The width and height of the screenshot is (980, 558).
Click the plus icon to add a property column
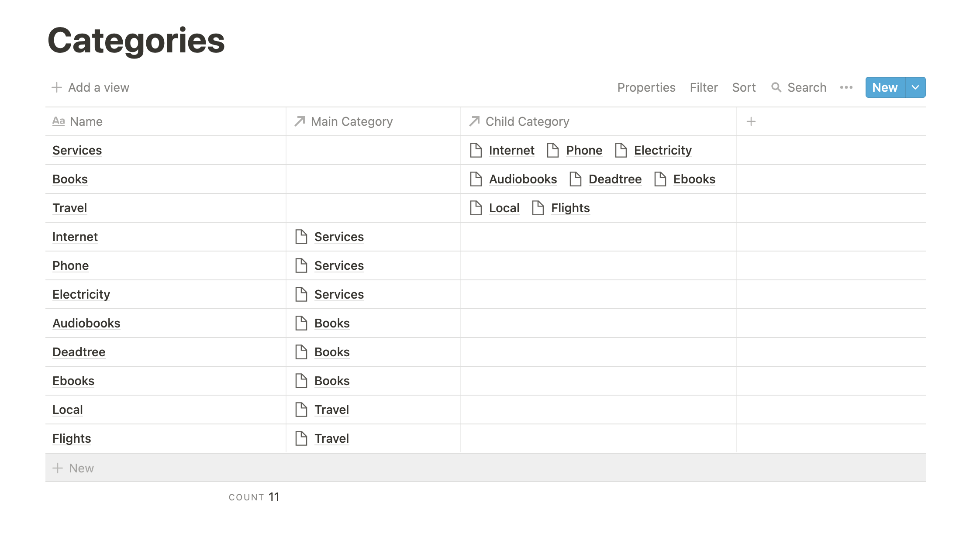(x=751, y=121)
